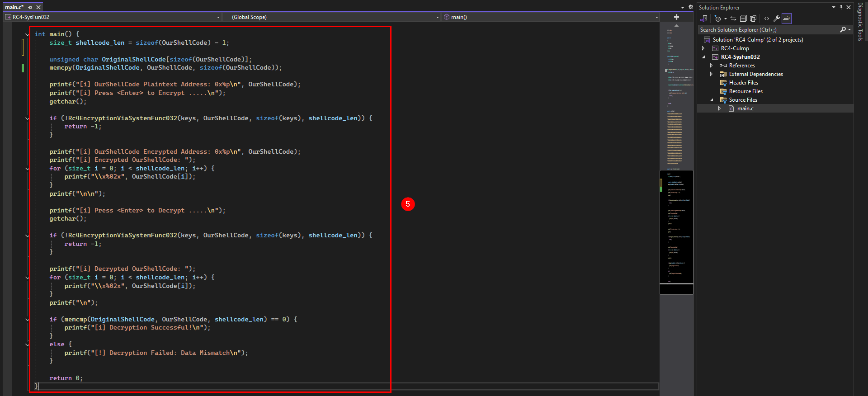Select the Header Files folder
Image resolution: width=868 pixels, height=396 pixels.
click(743, 83)
